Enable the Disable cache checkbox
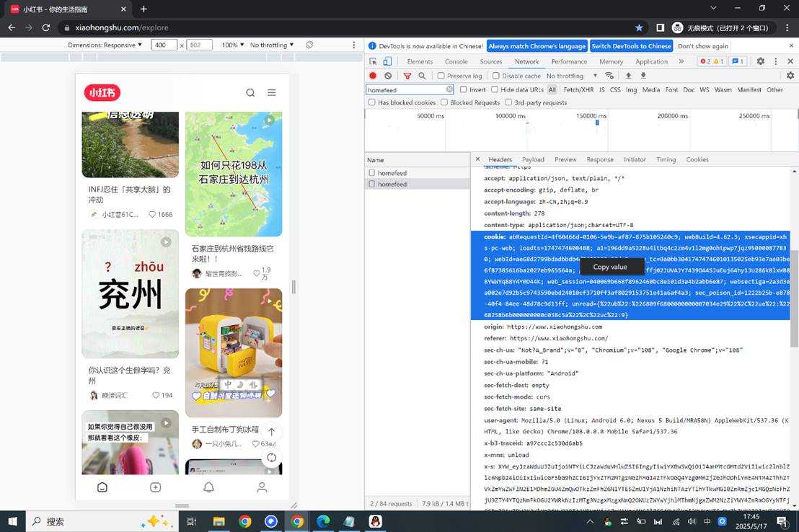The image size is (799, 532). [x=496, y=76]
